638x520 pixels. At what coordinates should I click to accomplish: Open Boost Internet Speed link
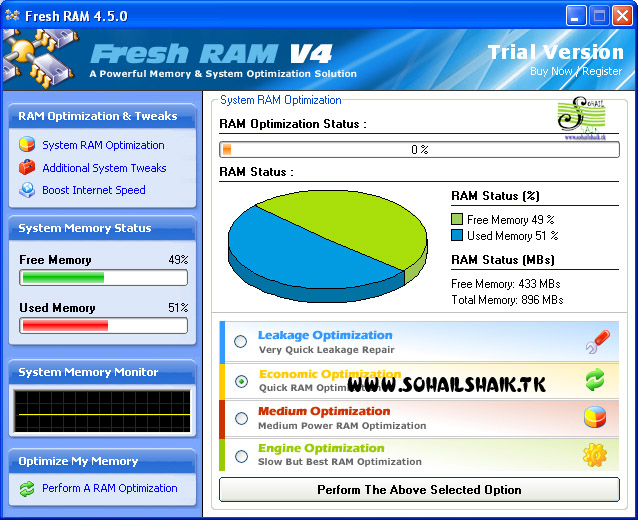pyautogui.click(x=94, y=190)
